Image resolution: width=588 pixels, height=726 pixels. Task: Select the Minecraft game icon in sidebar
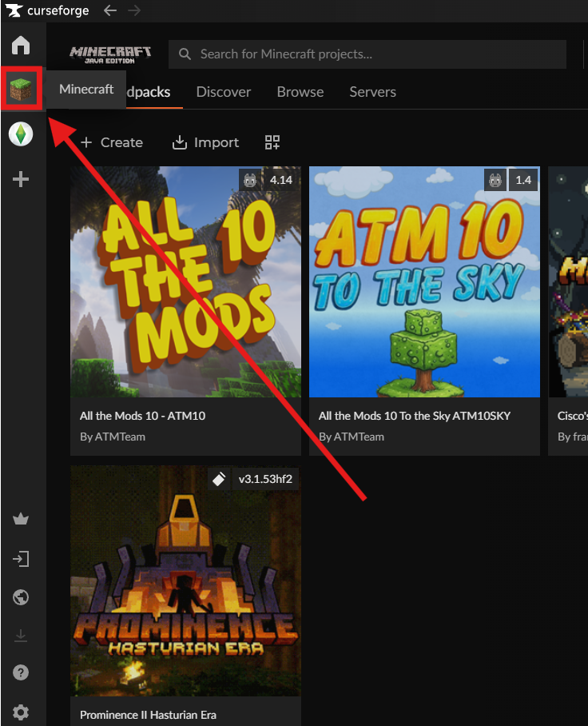(x=22, y=90)
